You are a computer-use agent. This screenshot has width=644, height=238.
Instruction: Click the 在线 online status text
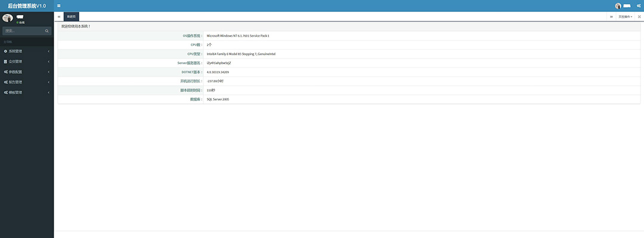click(21, 22)
